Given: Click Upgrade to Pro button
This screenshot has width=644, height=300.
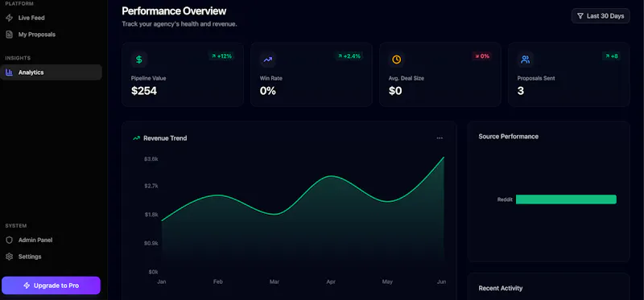Looking at the screenshot, I should 51,286.
